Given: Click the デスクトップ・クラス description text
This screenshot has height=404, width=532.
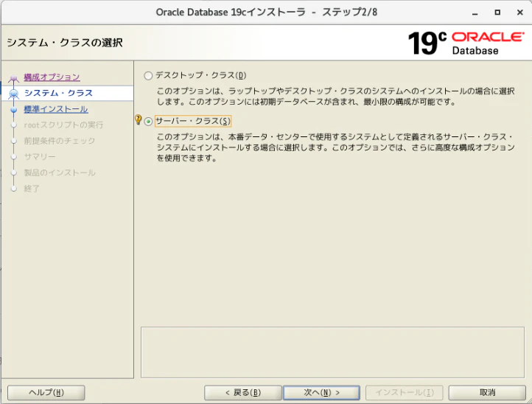Looking at the screenshot, I should point(335,97).
